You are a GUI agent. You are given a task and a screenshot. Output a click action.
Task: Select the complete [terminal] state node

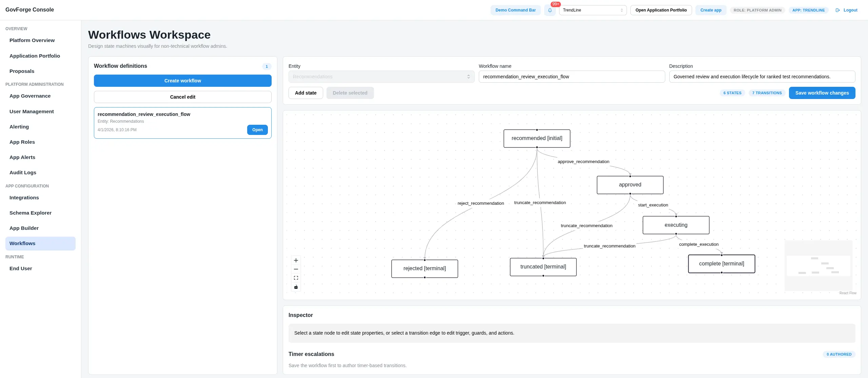pyautogui.click(x=722, y=264)
